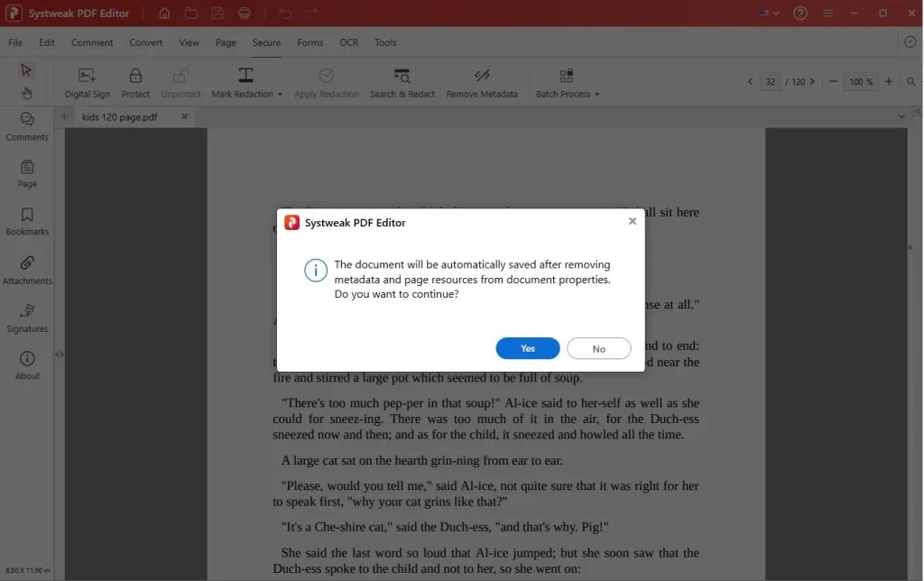The width and height of the screenshot is (924, 581).
Task: Click the search magnifier icon
Action: (911, 81)
